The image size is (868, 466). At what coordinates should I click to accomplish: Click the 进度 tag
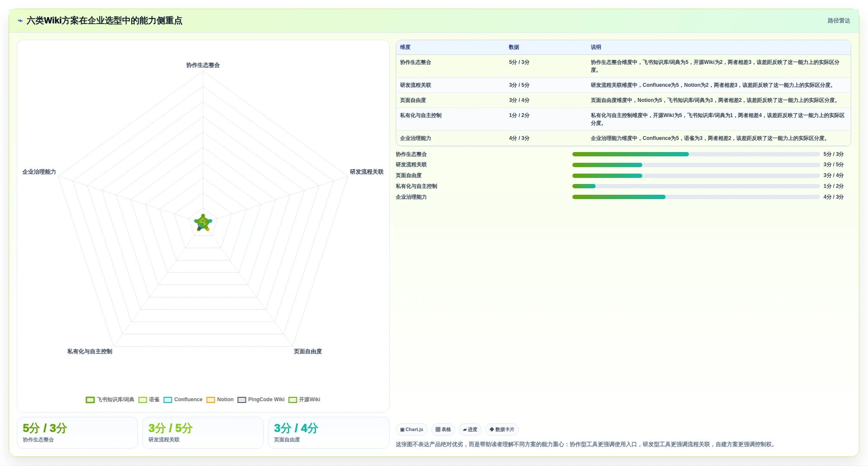[470, 429]
